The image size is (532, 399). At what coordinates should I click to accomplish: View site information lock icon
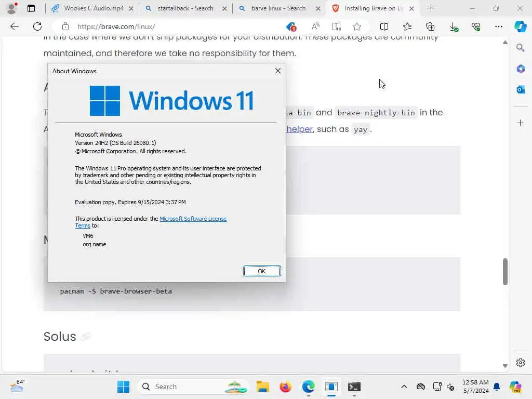(x=65, y=26)
